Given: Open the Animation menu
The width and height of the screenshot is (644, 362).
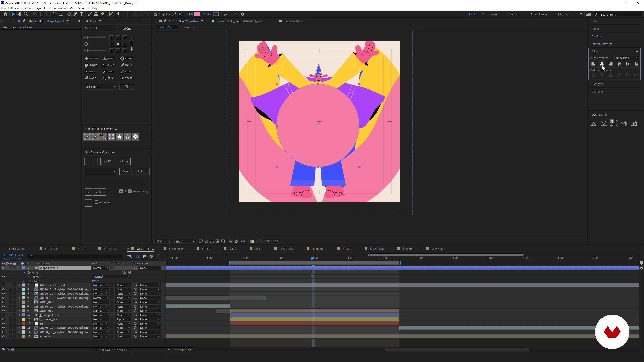Looking at the screenshot, I should [61, 8].
